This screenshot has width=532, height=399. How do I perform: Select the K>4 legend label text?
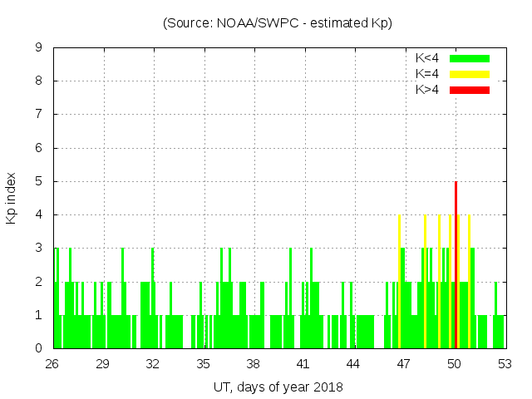(x=427, y=90)
